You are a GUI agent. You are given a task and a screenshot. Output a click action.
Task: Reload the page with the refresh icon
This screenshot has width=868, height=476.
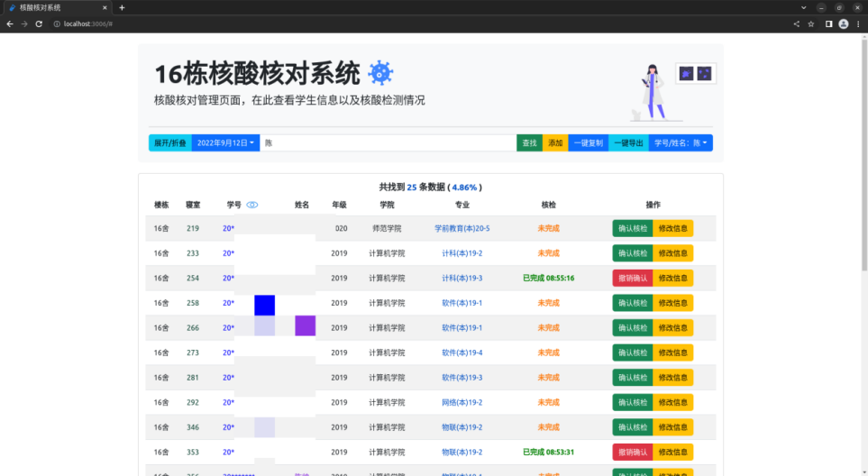(39, 23)
